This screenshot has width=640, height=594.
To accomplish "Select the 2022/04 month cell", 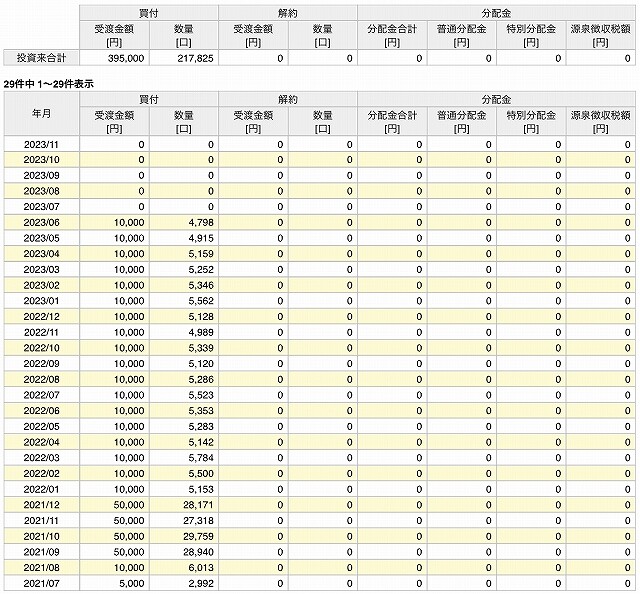I will (41, 442).
